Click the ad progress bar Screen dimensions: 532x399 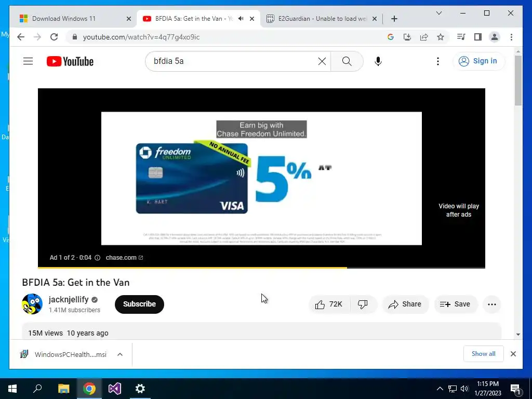tap(262, 268)
